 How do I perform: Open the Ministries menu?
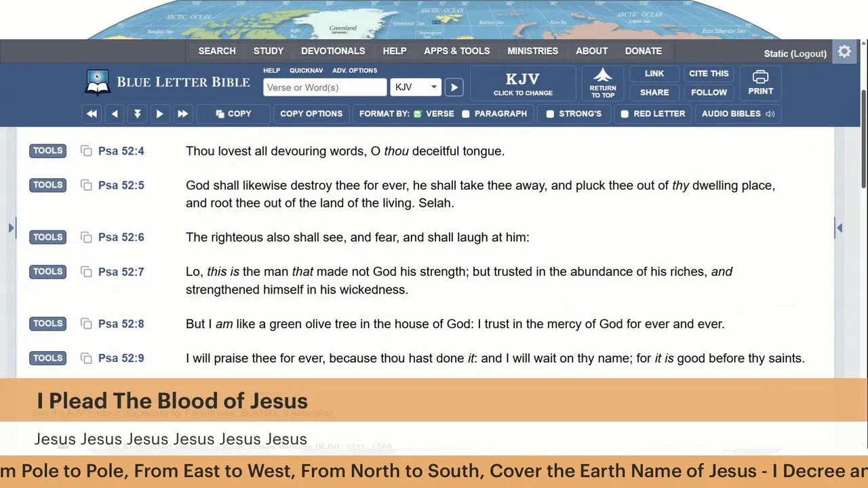(533, 51)
